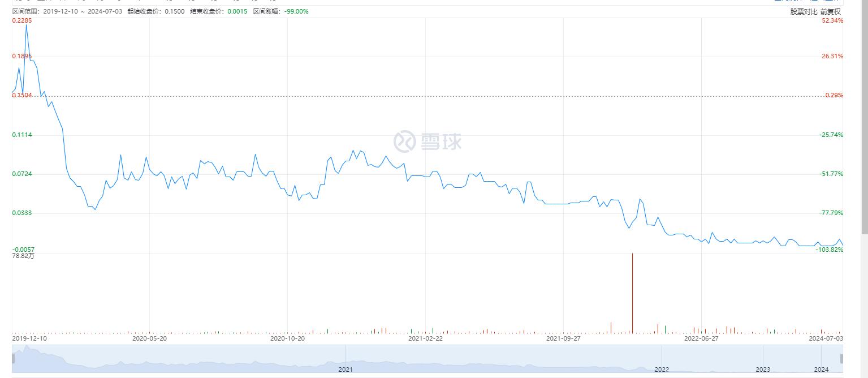The width and height of the screenshot is (868, 378).
Task: Click the -0.0057 price axis label
Action: pyautogui.click(x=23, y=250)
